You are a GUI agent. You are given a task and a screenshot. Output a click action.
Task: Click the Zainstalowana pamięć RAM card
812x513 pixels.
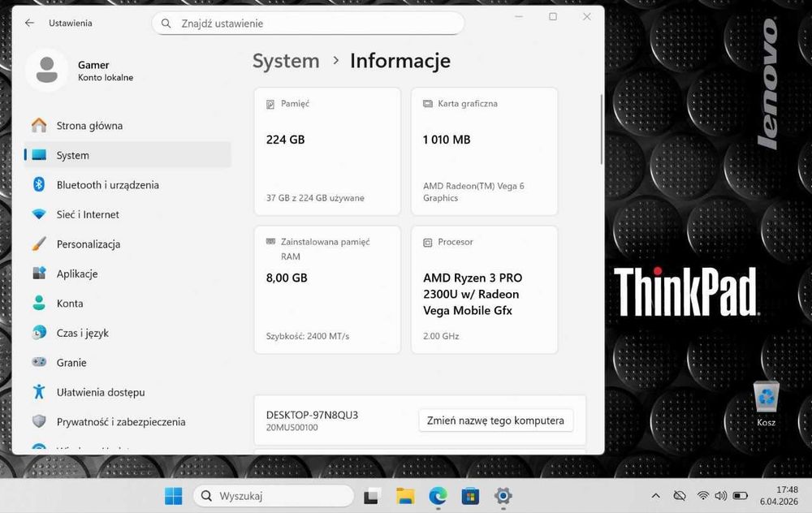click(x=327, y=290)
